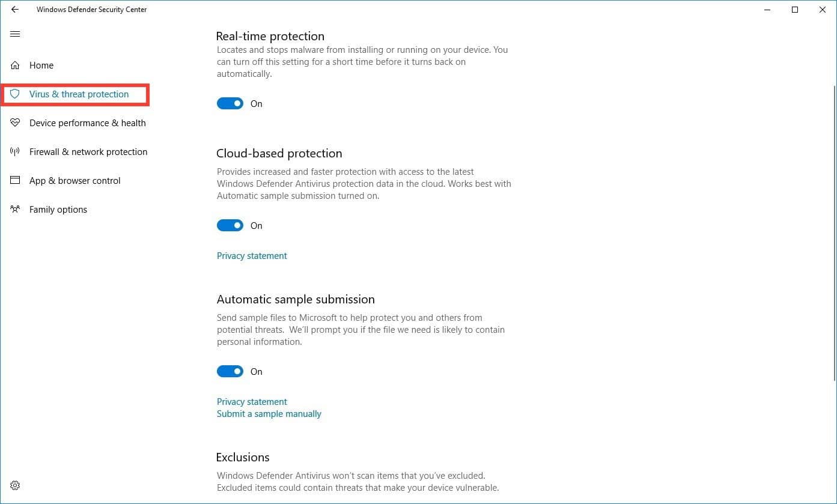
Task: Open App & browser control page
Action: [x=75, y=181]
